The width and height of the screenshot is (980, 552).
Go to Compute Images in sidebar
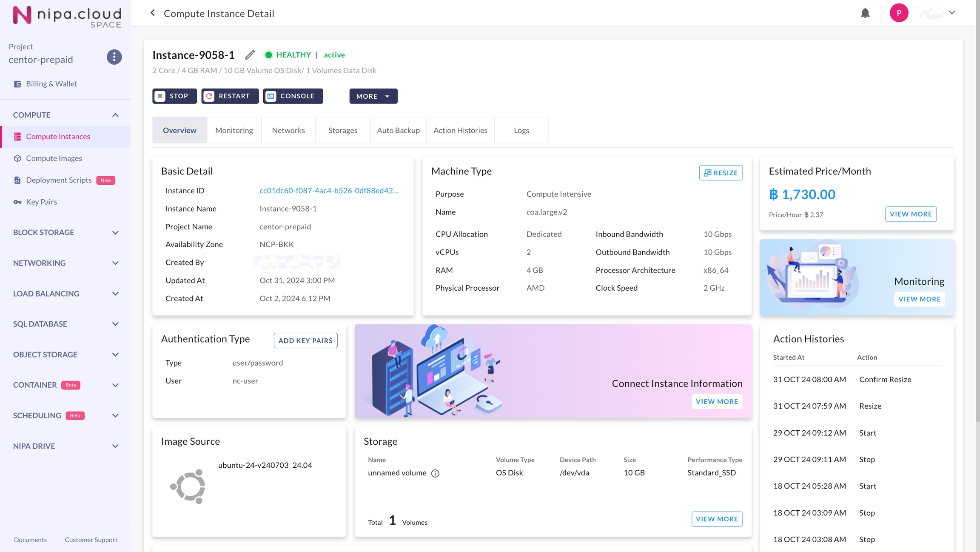tap(54, 158)
